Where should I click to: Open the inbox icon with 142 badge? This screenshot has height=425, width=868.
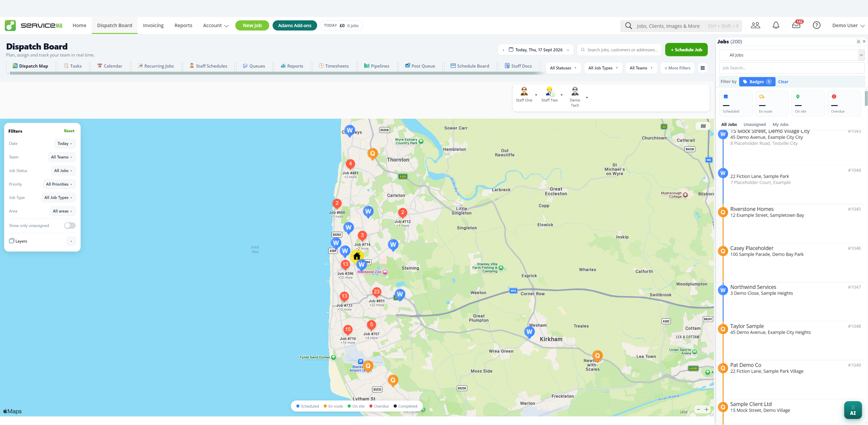click(797, 25)
